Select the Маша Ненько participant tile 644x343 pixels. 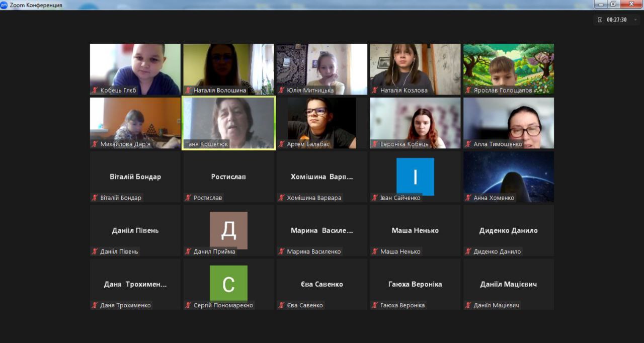415,230
